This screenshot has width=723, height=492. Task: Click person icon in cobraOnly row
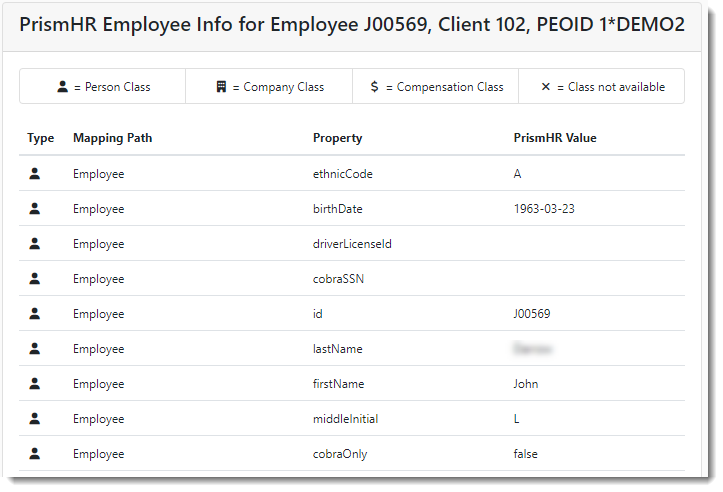35,454
